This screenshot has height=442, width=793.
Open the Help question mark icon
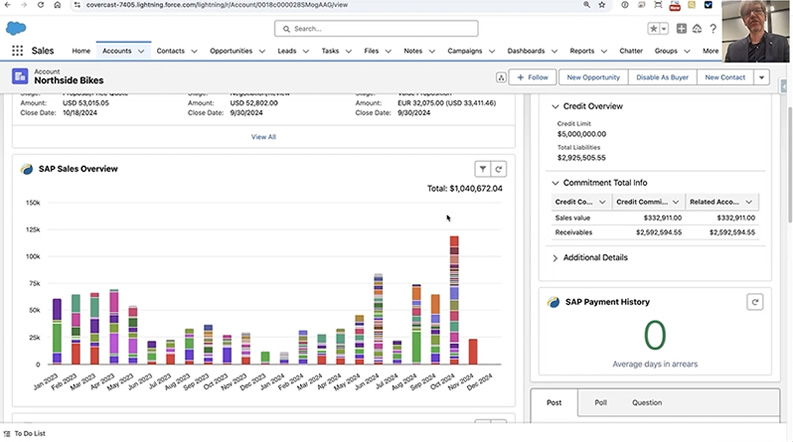pyautogui.click(x=713, y=29)
